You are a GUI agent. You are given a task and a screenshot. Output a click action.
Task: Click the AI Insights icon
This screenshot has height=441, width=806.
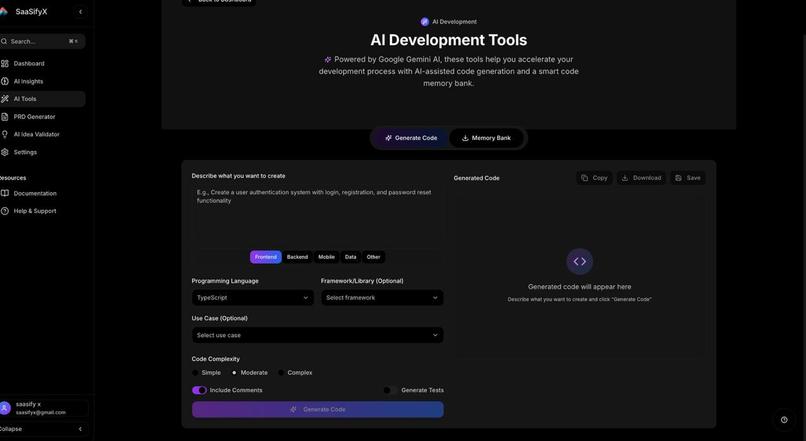coord(5,81)
